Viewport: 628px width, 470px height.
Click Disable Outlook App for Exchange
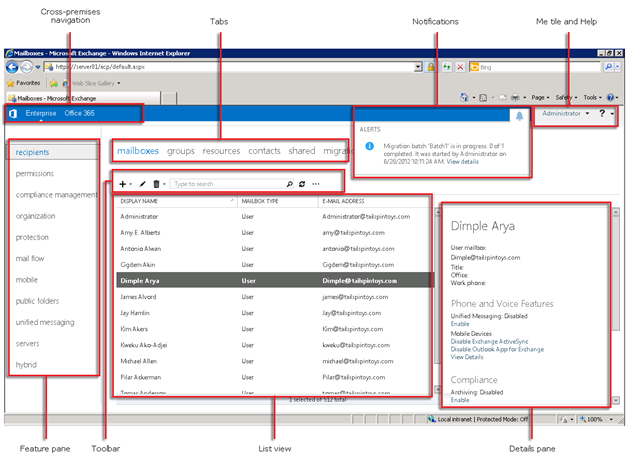497,349
